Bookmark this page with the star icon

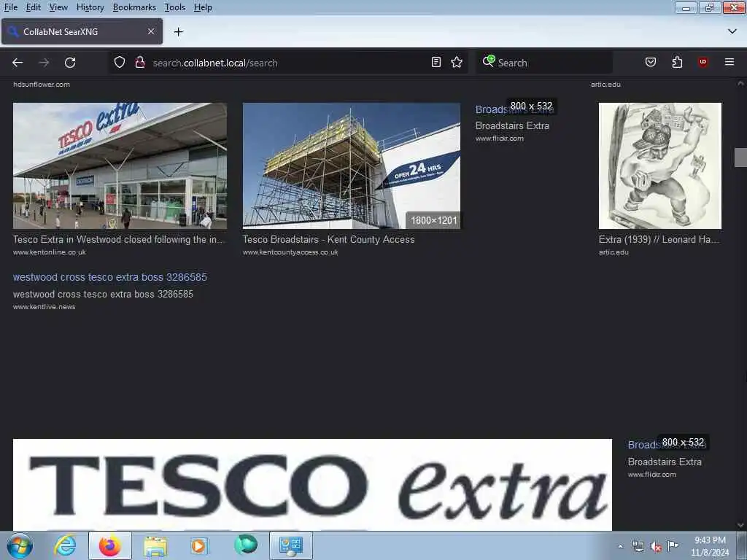point(457,63)
